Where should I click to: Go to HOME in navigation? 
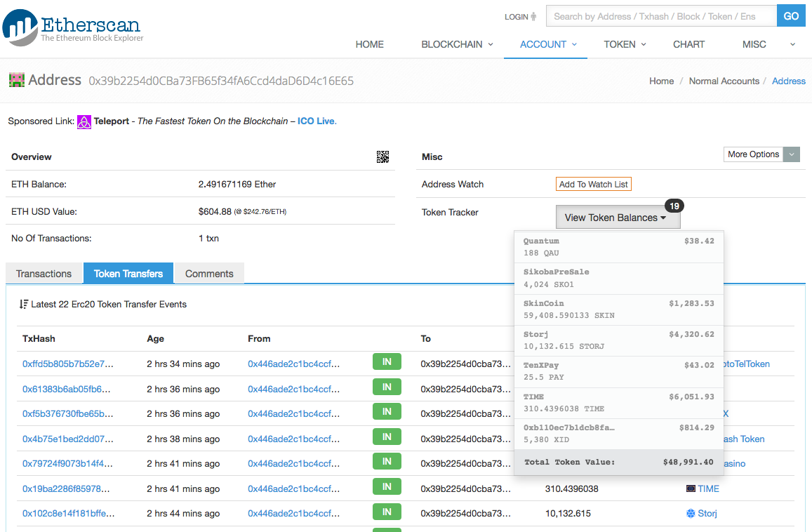(369, 44)
